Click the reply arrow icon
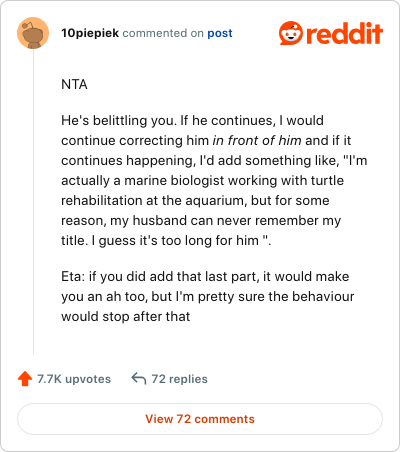This screenshot has height=452, width=400. pos(139,379)
